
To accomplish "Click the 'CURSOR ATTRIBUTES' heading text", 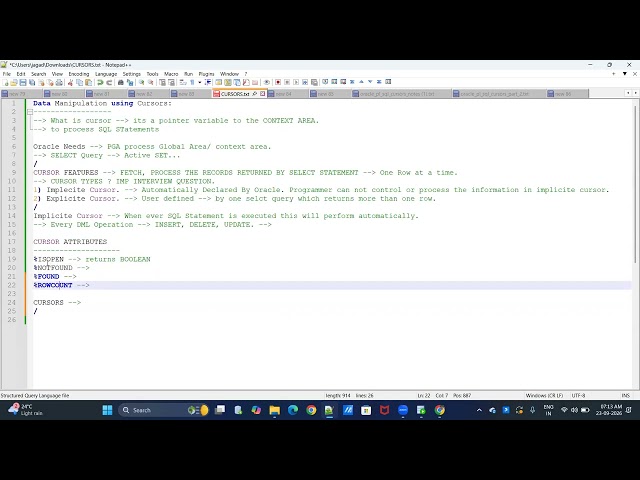I will [70, 242].
